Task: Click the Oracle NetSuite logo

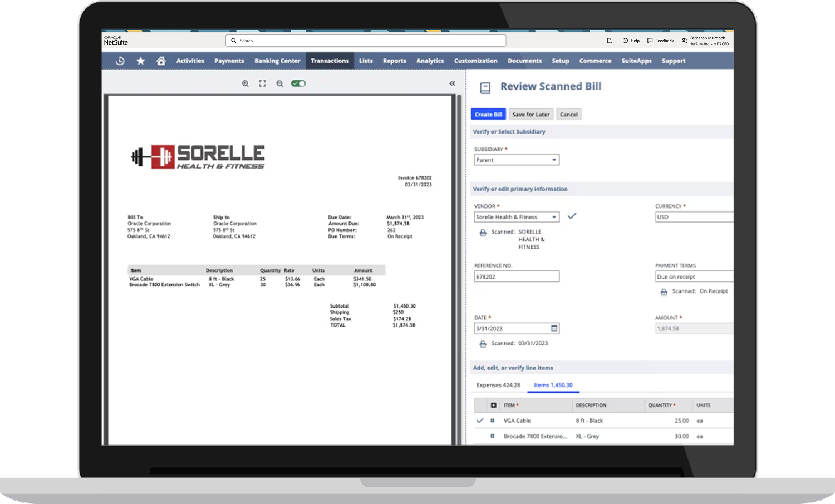Action: (x=116, y=41)
